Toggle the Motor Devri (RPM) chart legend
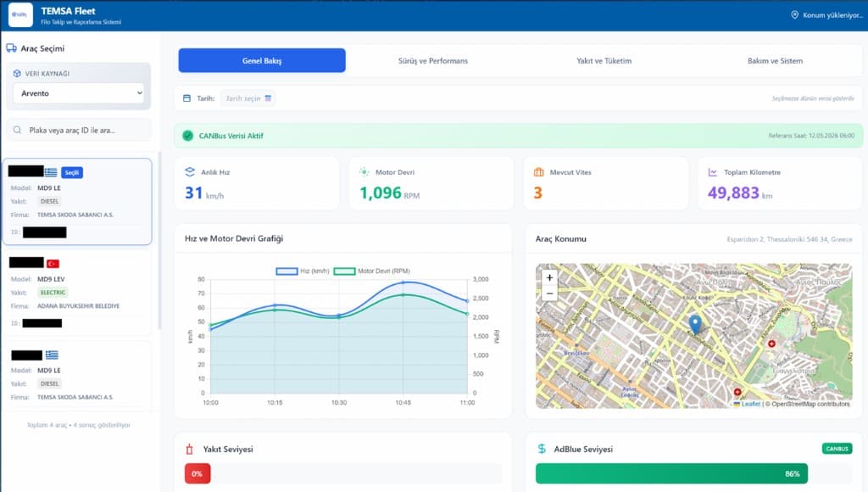Image resolution: width=868 pixels, height=492 pixels. tap(372, 271)
